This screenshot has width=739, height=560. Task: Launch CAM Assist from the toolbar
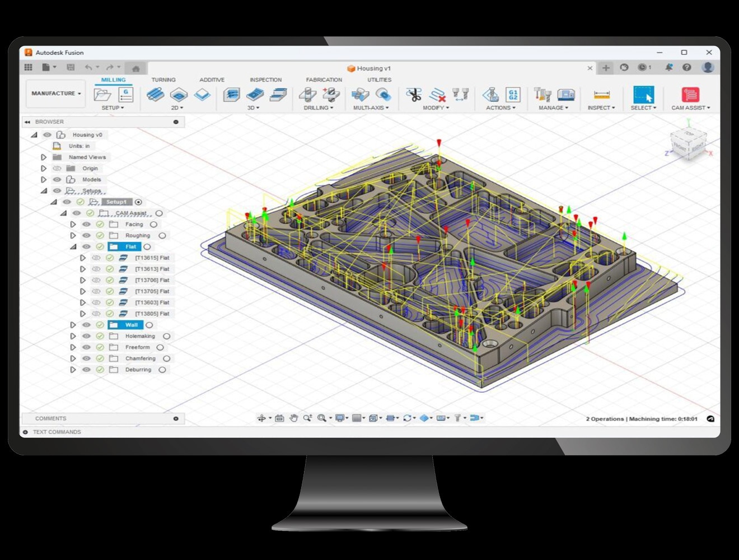(690, 95)
